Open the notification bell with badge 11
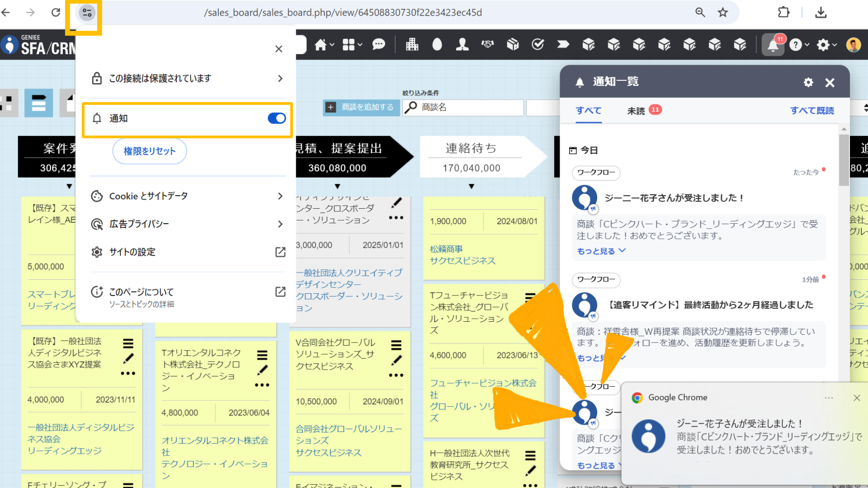 pos(773,45)
